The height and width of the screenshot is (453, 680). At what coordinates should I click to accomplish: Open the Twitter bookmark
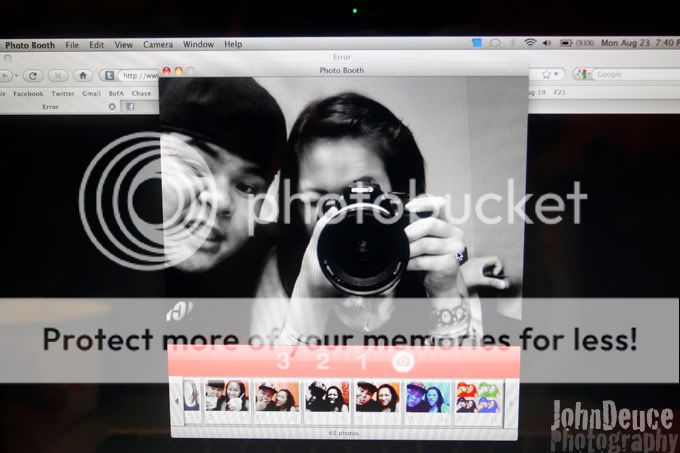point(63,94)
